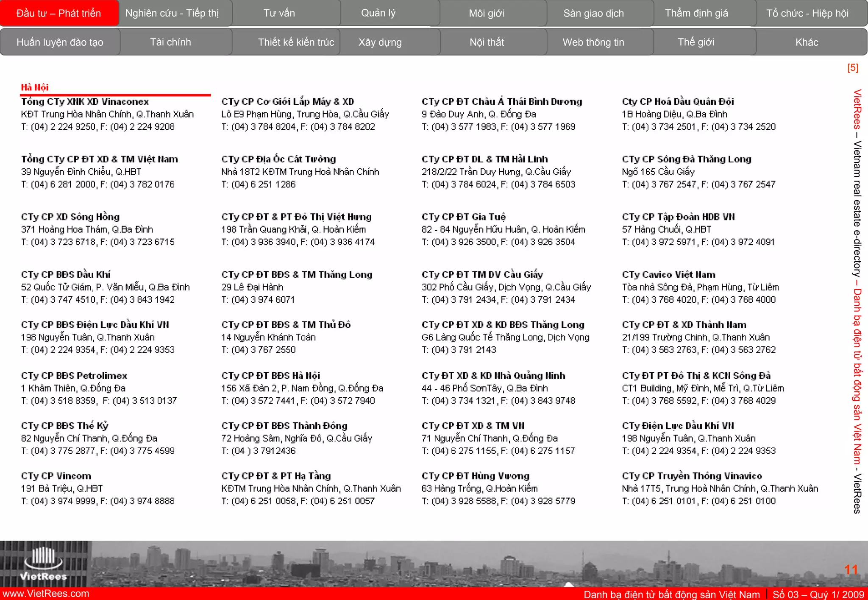Click CTy CP ĐT Gia Tuệ entry
Screen dimensions: 868x600
pyautogui.click(x=464, y=217)
